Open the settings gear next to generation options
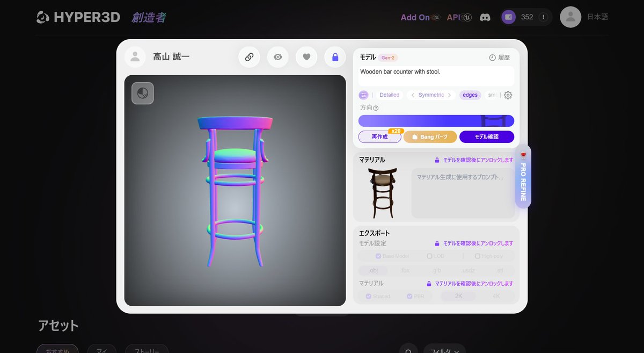 508,95
